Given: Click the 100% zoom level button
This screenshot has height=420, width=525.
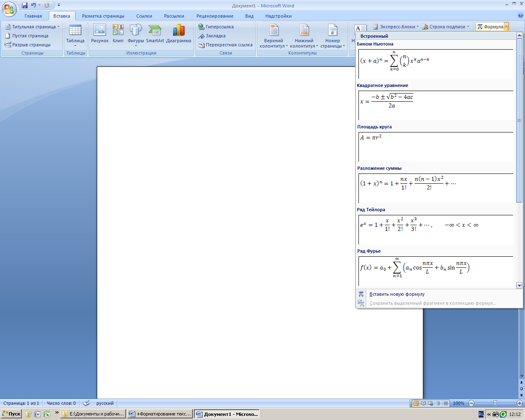Looking at the screenshot, I should tap(459, 403).
